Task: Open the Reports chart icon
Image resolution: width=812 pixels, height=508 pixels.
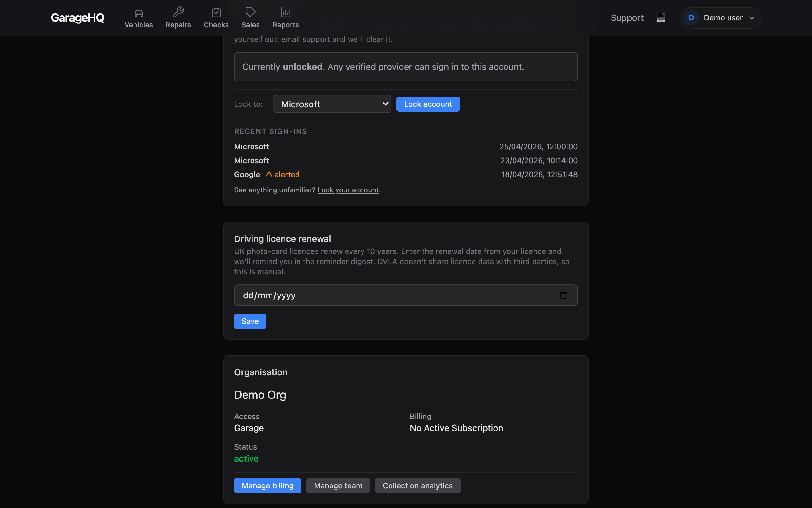Action: pos(285,12)
